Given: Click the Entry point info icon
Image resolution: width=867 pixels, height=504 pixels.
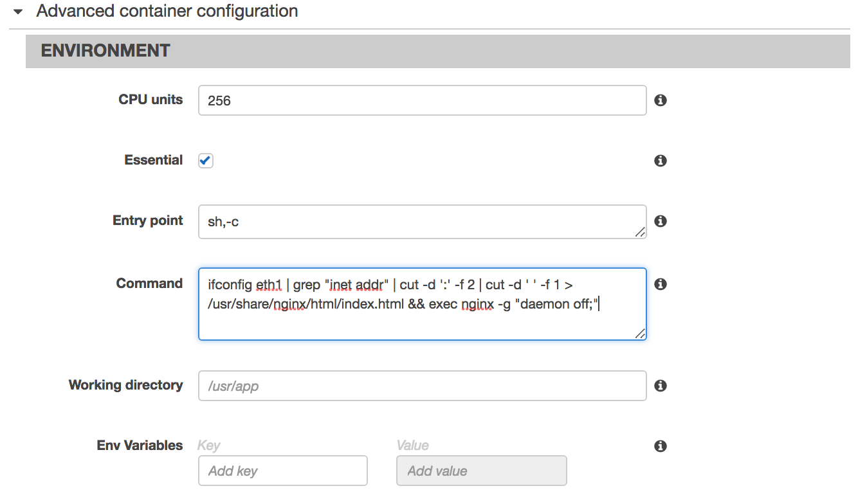Looking at the screenshot, I should [x=660, y=221].
